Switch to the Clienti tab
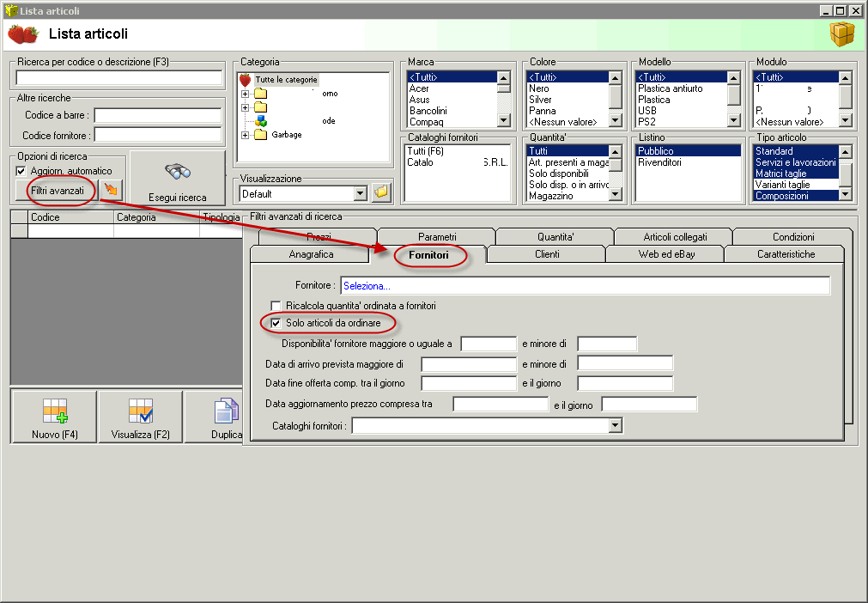Image resolution: width=868 pixels, height=603 pixels. click(547, 254)
